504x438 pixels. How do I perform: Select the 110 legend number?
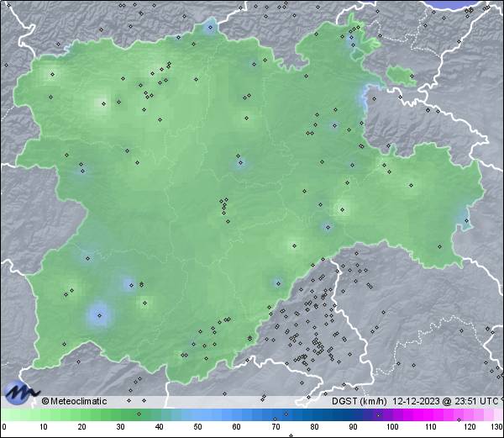[x=431, y=427]
